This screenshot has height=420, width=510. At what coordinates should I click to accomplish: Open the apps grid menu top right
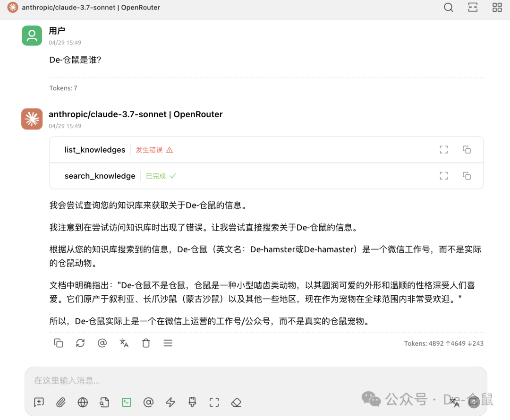click(497, 8)
